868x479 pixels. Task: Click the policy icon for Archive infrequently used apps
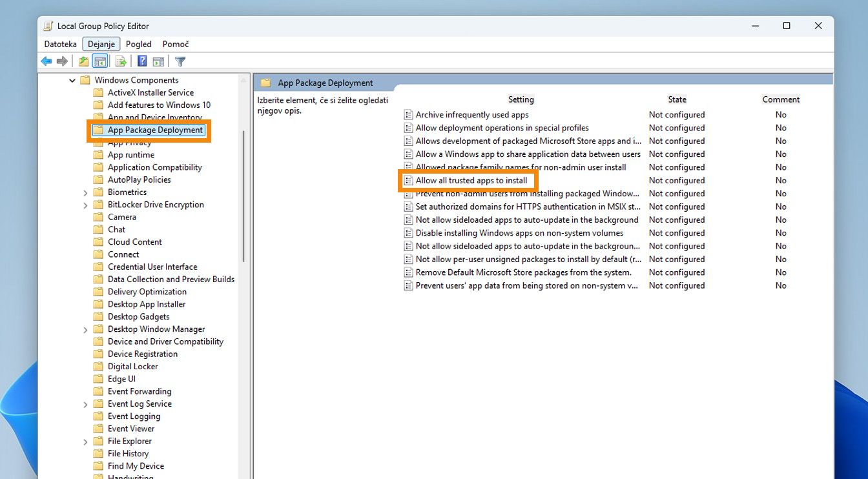408,115
